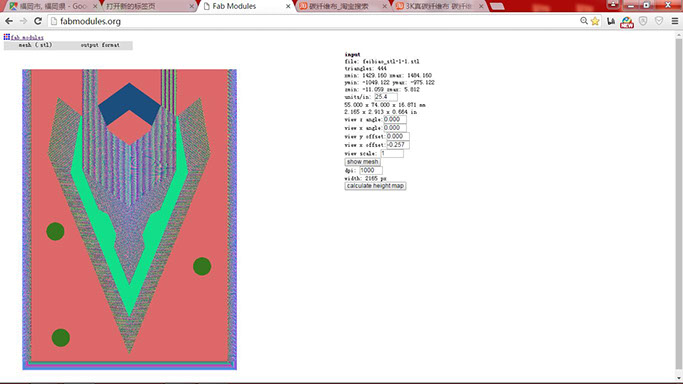Screen dimensions: 683x384
Task: Switch to the fifth tab starting with 3K
Action: (x=439, y=7)
